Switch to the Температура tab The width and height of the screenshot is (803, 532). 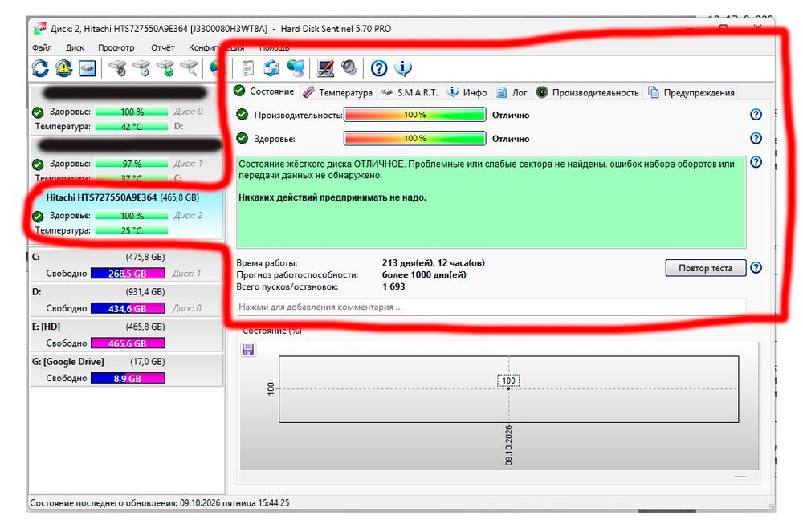pyautogui.click(x=338, y=92)
